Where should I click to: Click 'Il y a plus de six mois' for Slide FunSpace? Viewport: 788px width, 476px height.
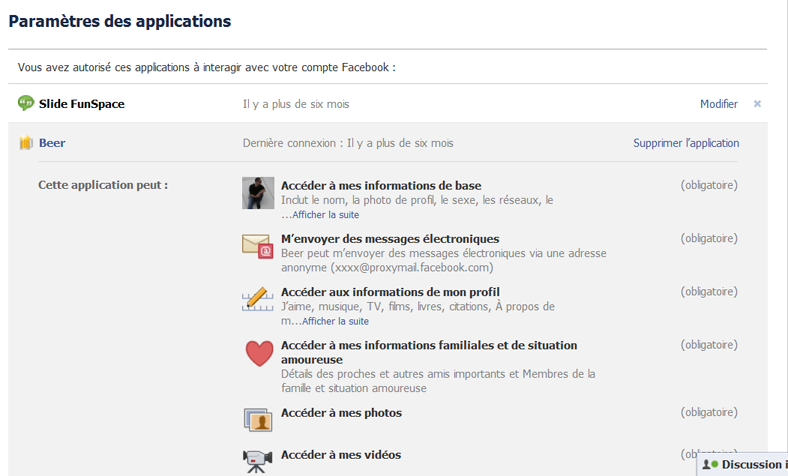coord(296,104)
